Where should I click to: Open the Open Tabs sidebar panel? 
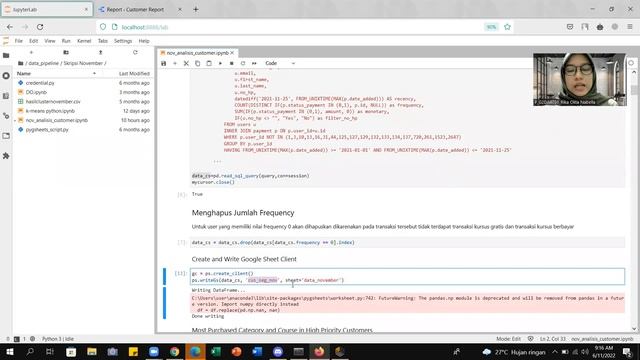[6, 136]
